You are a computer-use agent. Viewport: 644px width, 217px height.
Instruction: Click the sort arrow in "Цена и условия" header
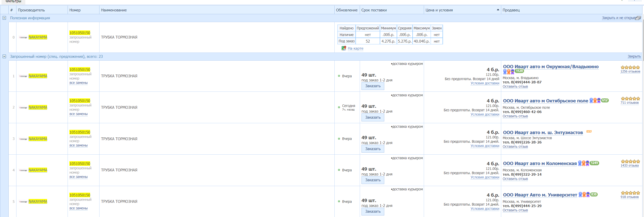coord(498,10)
